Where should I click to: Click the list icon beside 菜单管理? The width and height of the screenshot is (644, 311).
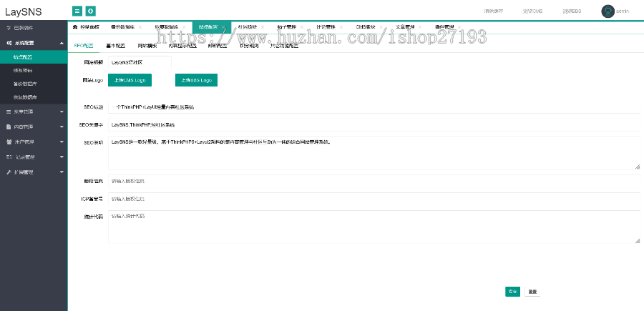[x=9, y=112]
